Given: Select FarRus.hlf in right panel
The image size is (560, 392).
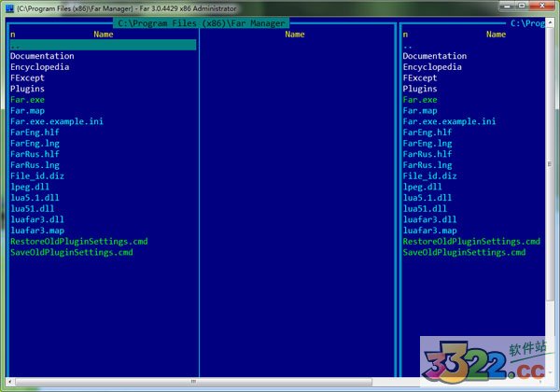Looking at the screenshot, I should pos(427,154).
